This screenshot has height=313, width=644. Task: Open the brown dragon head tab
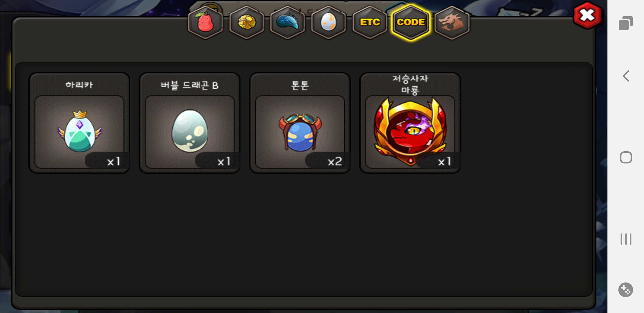point(452,22)
